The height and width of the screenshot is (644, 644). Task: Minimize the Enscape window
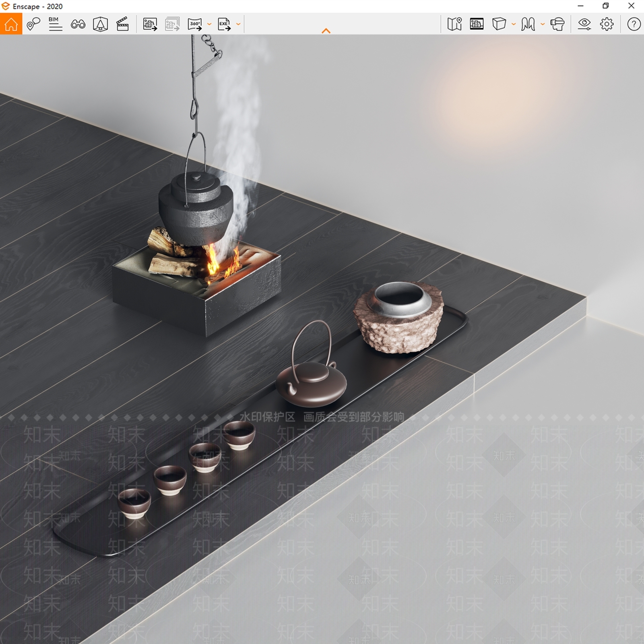click(x=580, y=6)
